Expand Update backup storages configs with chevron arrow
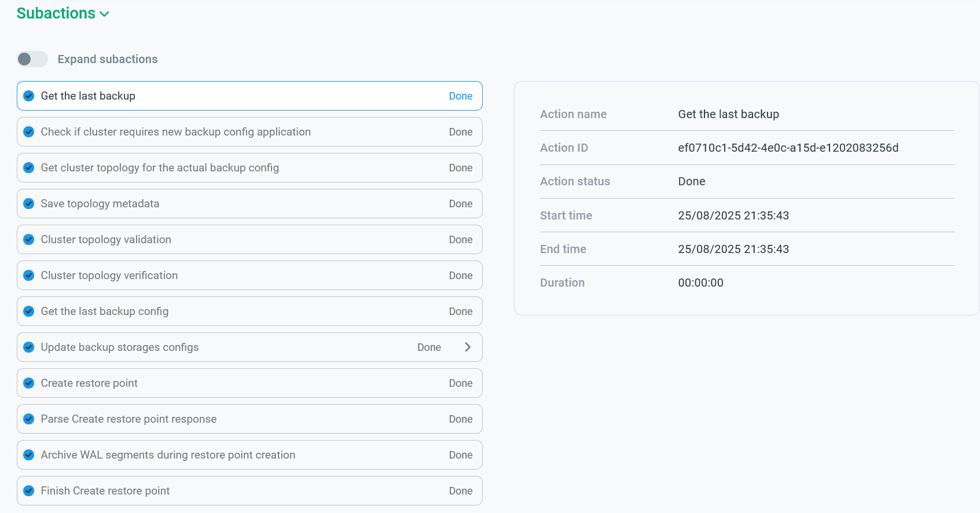Image resolution: width=980 pixels, height=513 pixels. coord(468,347)
